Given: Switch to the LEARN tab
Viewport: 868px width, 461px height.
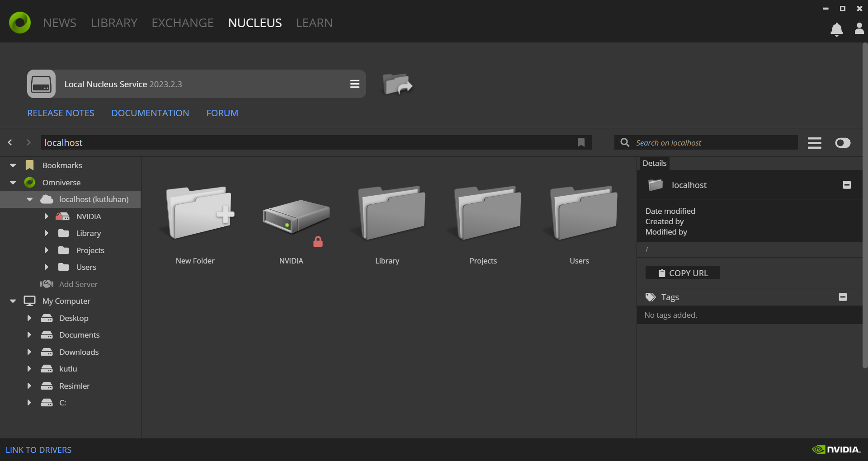Looking at the screenshot, I should click(x=314, y=23).
